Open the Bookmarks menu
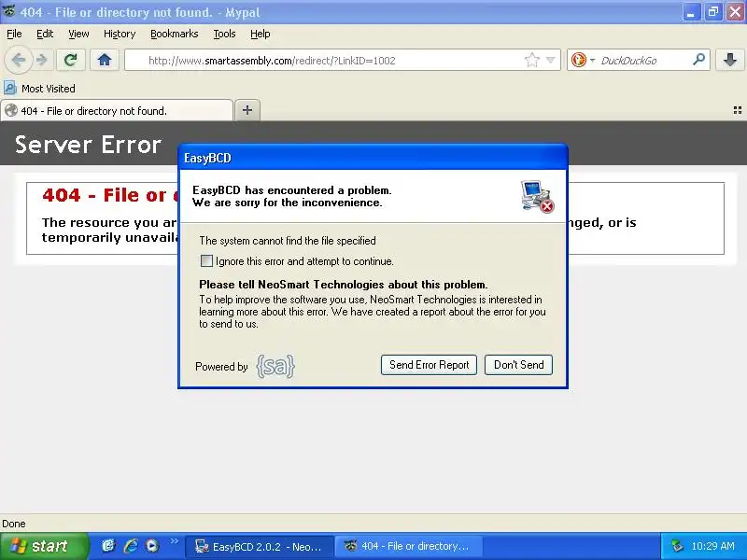This screenshot has height=560, width=747. click(x=174, y=34)
